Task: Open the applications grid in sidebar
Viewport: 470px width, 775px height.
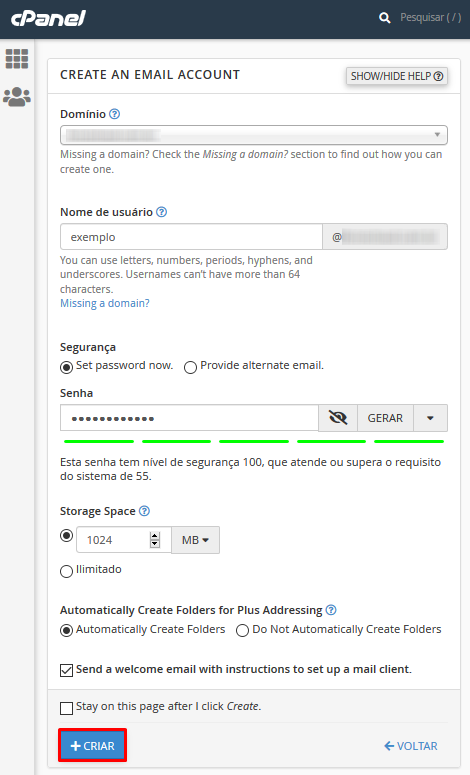Action: tap(17, 59)
